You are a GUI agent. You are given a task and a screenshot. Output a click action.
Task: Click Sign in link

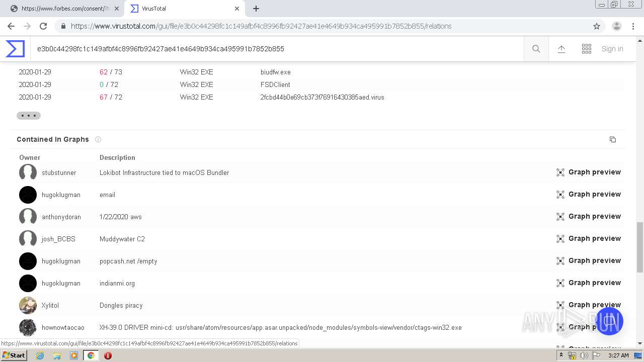coord(612,49)
